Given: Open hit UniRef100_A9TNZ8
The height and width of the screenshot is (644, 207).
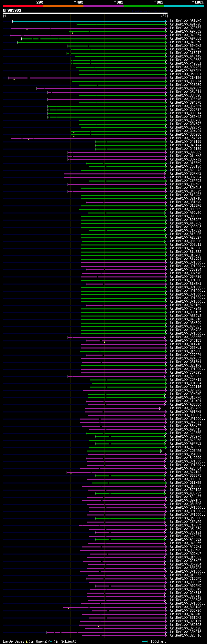Looking at the screenshot, I should click(x=186, y=25).
